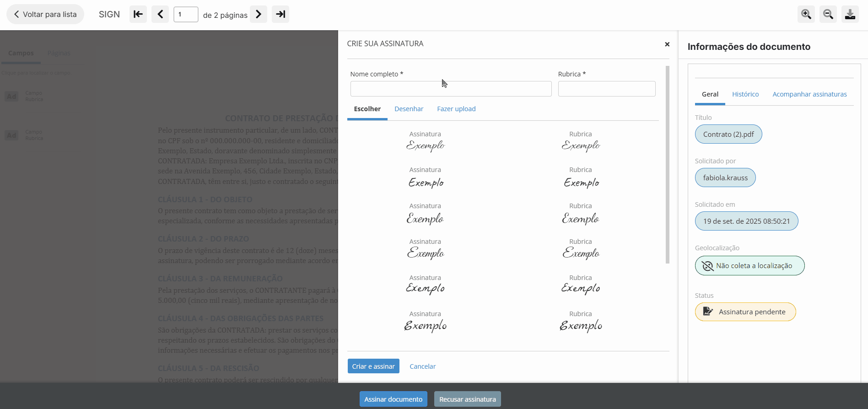Zoom out of the document
The image size is (868, 409).
click(828, 14)
